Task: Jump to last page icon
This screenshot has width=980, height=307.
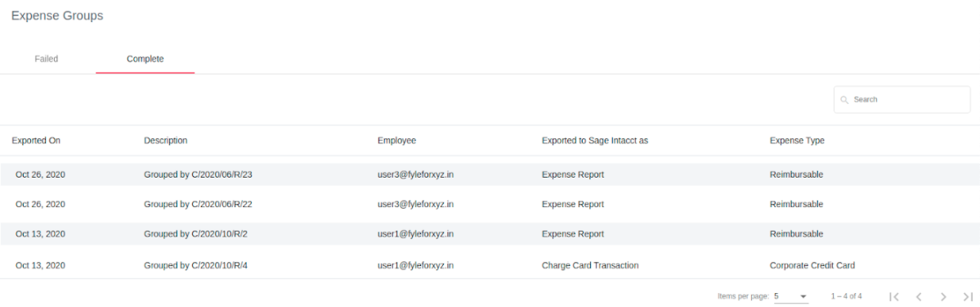Action: pos(968,296)
